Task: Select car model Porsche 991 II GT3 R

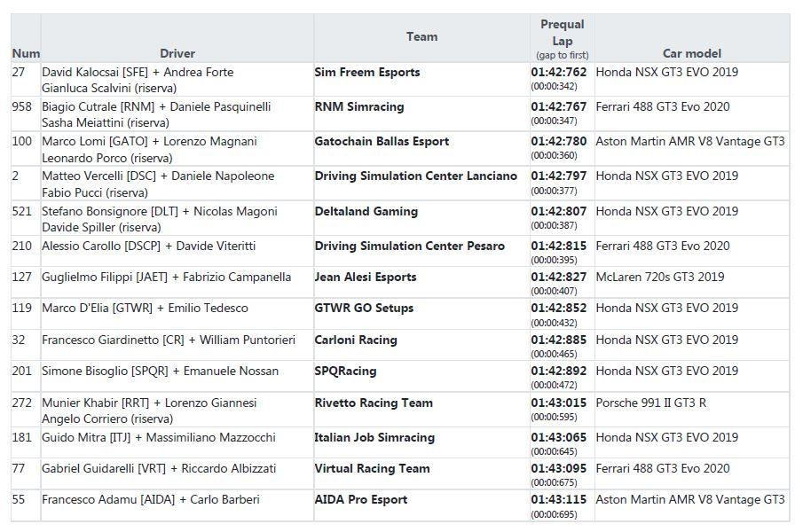Action: (x=651, y=403)
